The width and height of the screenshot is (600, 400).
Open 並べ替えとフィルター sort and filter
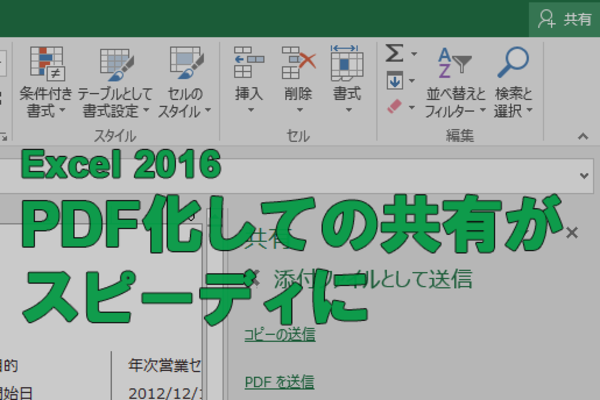point(455,82)
